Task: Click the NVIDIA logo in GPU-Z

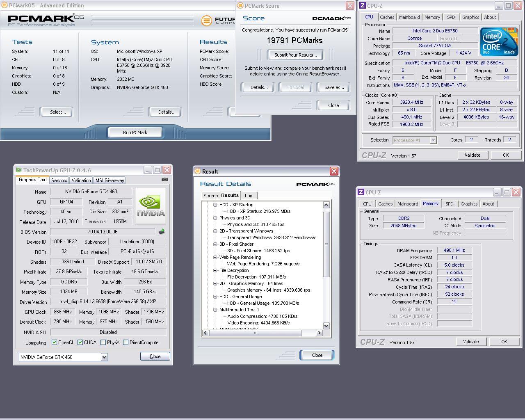Action: pos(151,206)
